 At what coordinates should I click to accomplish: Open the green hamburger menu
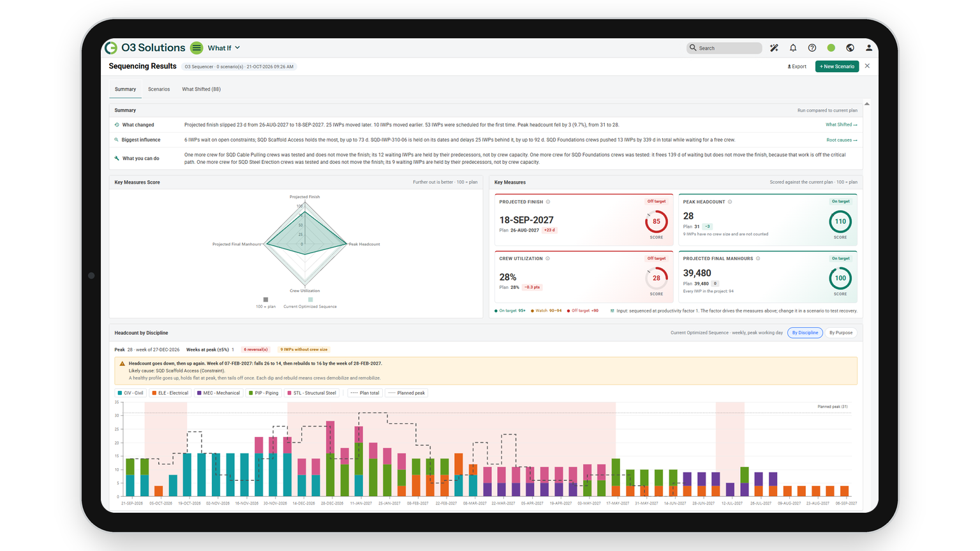click(197, 48)
